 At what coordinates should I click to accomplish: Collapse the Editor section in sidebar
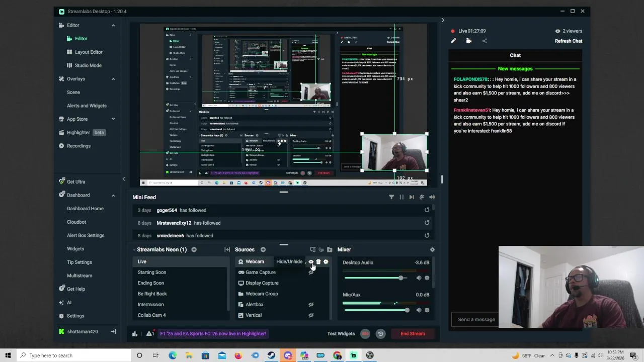point(113,25)
